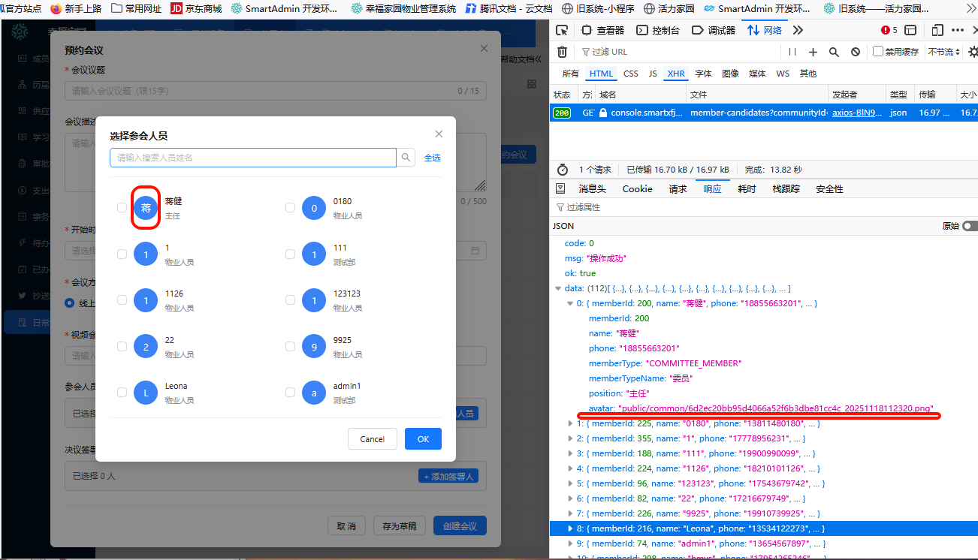Toggle the 原始 raw JSON switch
This screenshot has height=560, width=978.
(970, 226)
